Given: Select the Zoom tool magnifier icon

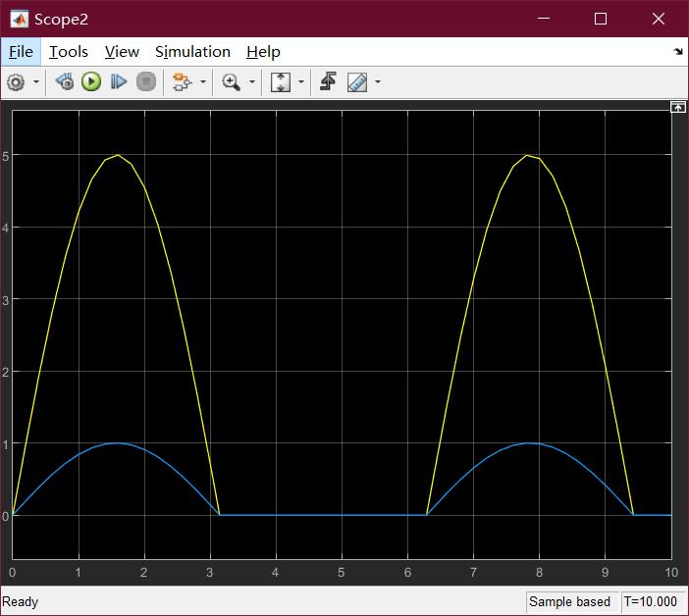Looking at the screenshot, I should (232, 82).
